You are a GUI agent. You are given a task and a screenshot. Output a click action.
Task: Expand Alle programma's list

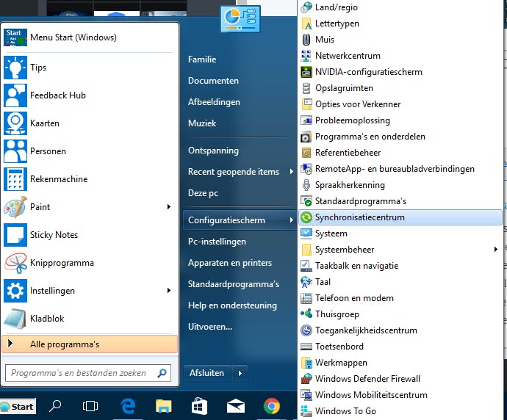click(x=90, y=344)
